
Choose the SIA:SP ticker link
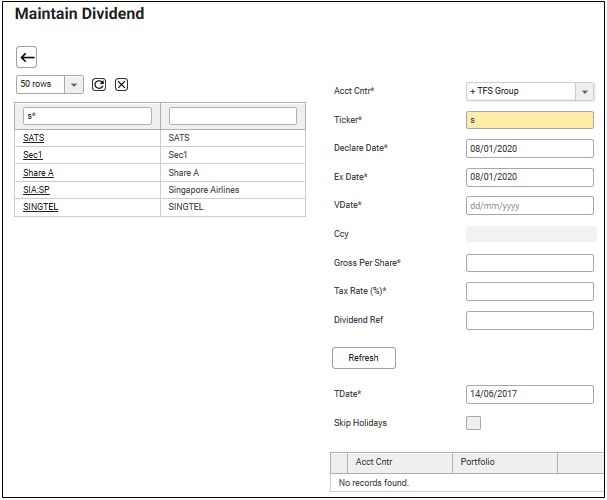coord(36,190)
